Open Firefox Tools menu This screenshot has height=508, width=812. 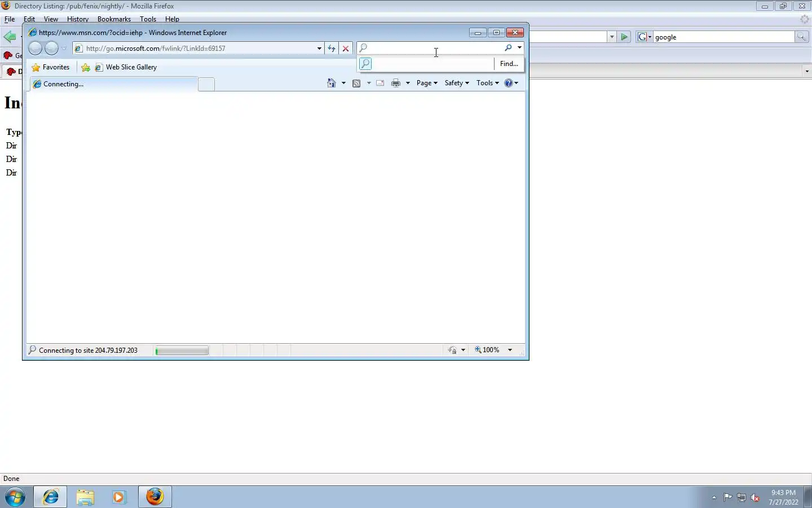[148, 19]
